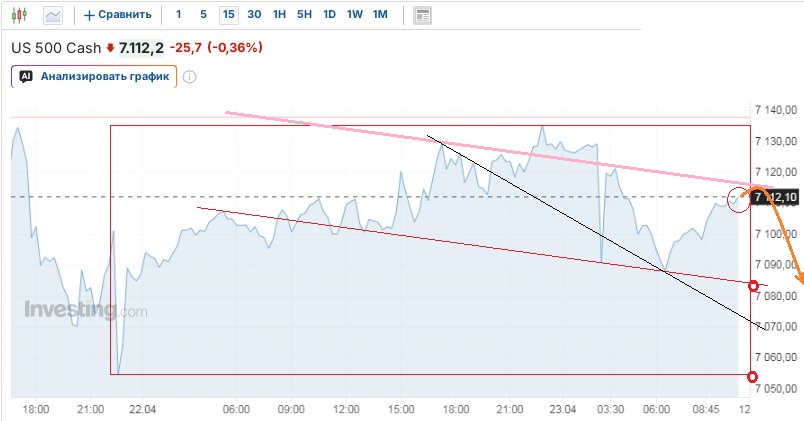Image resolution: width=804 pixels, height=421 pixels.
Task: Switch to the 1H interval
Action: pyautogui.click(x=279, y=15)
